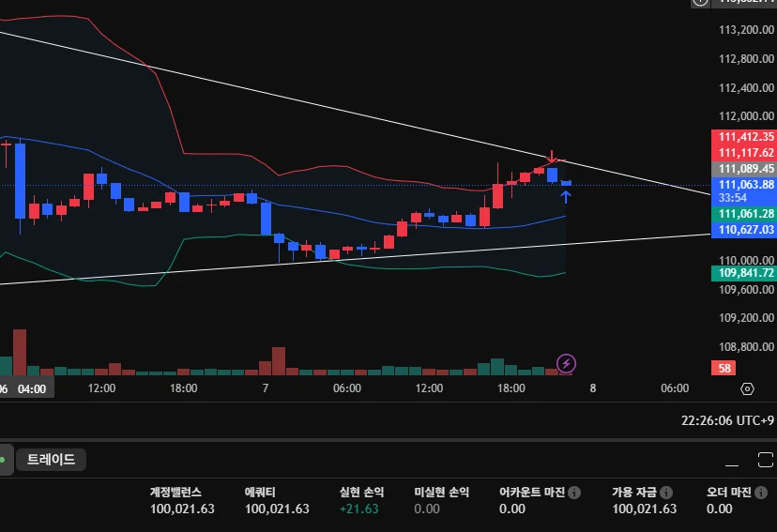Click the 111,412.35 red price label

(744, 137)
